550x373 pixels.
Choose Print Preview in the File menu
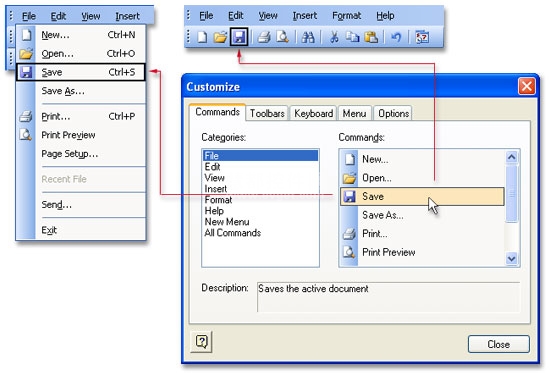tap(81, 135)
